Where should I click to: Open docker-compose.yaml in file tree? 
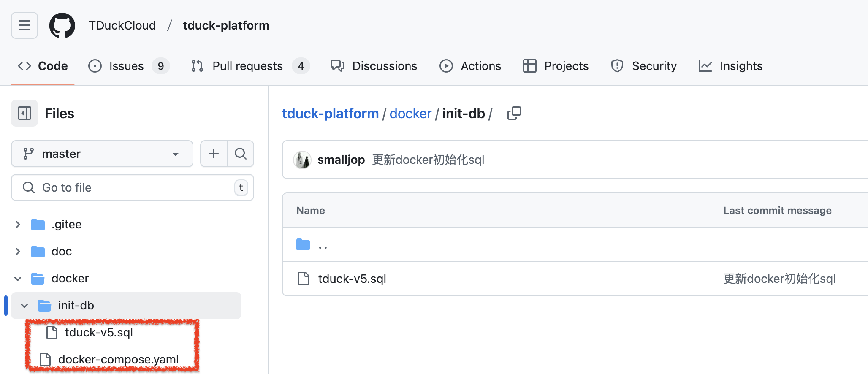pyautogui.click(x=118, y=359)
